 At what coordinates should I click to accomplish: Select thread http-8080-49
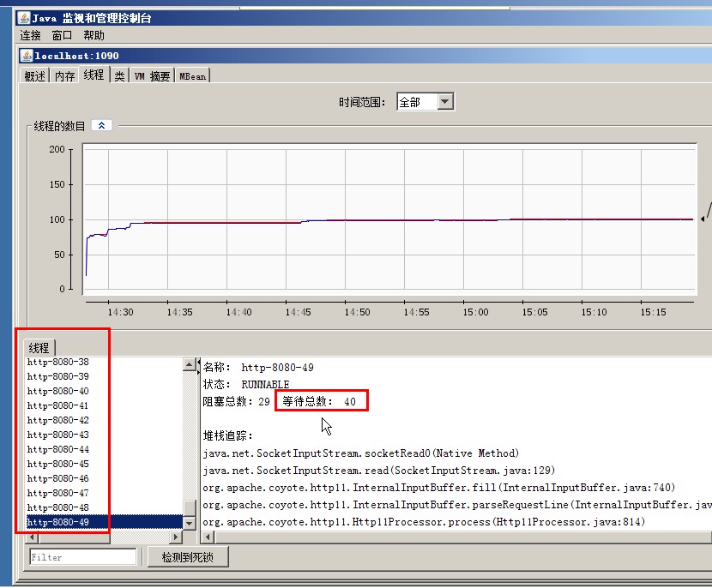click(x=105, y=522)
